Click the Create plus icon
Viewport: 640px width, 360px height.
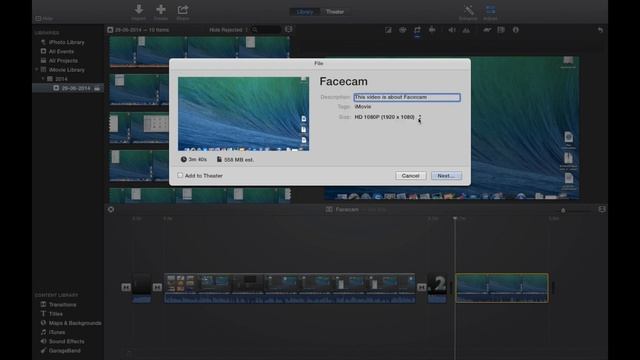click(161, 9)
